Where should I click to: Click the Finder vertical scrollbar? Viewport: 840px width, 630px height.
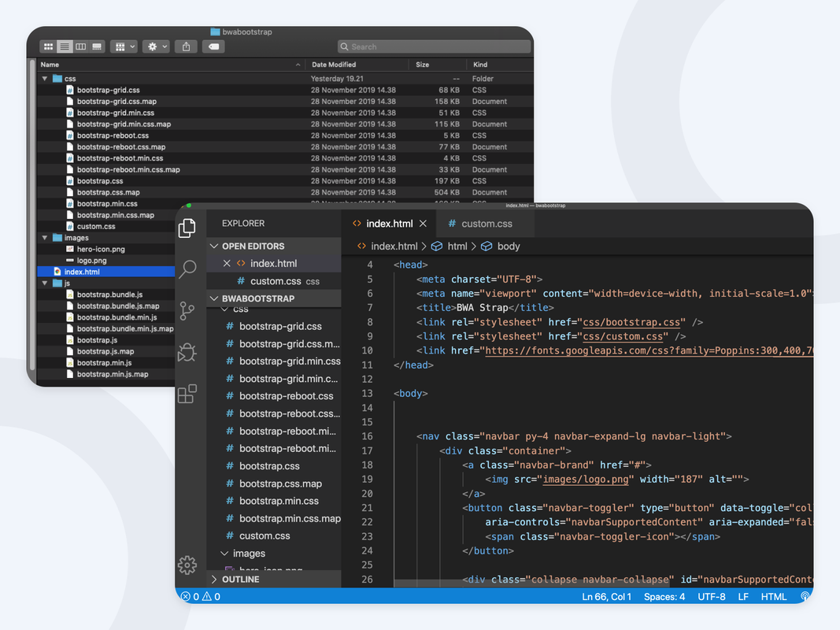pyautogui.click(x=32, y=214)
